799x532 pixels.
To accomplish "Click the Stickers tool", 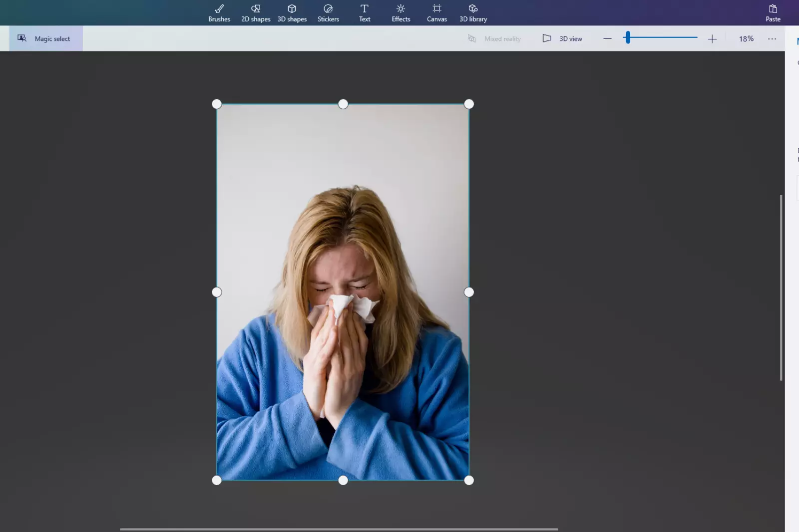I will 328,12.
